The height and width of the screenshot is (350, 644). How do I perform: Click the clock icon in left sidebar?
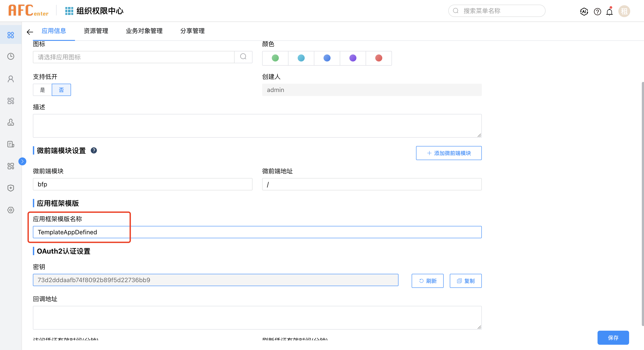(11, 56)
